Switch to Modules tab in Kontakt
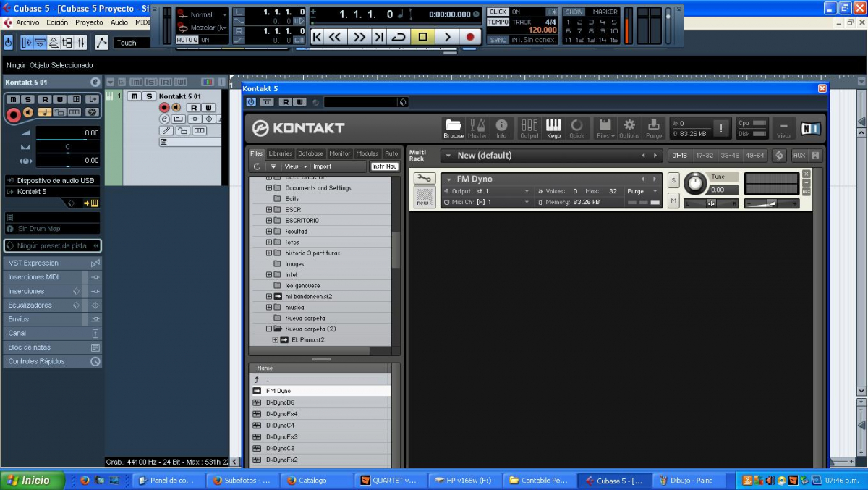The height and width of the screenshot is (490, 868). click(x=367, y=153)
